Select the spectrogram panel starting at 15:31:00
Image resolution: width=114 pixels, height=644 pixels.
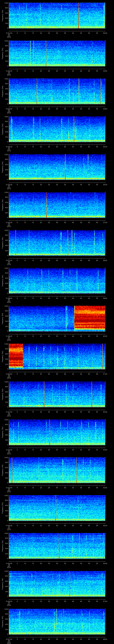click(57, 16)
